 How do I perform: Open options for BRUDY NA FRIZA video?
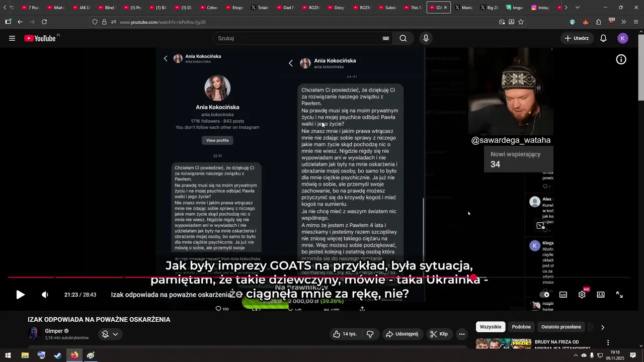[x=608, y=343]
